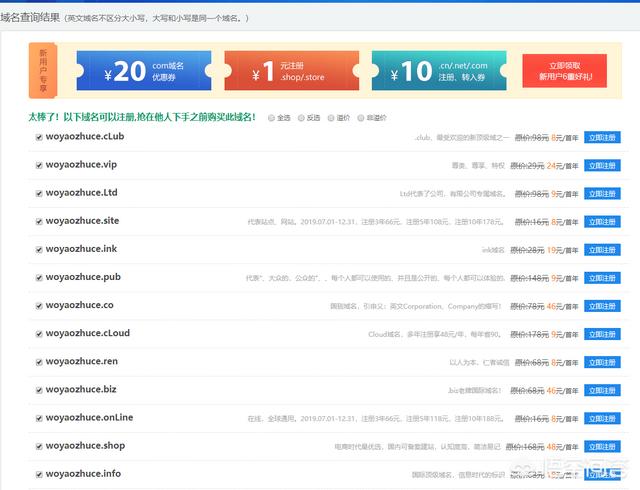Click the ¥20 com domain coupon
Screen dimensions: 640x490
coord(143,71)
